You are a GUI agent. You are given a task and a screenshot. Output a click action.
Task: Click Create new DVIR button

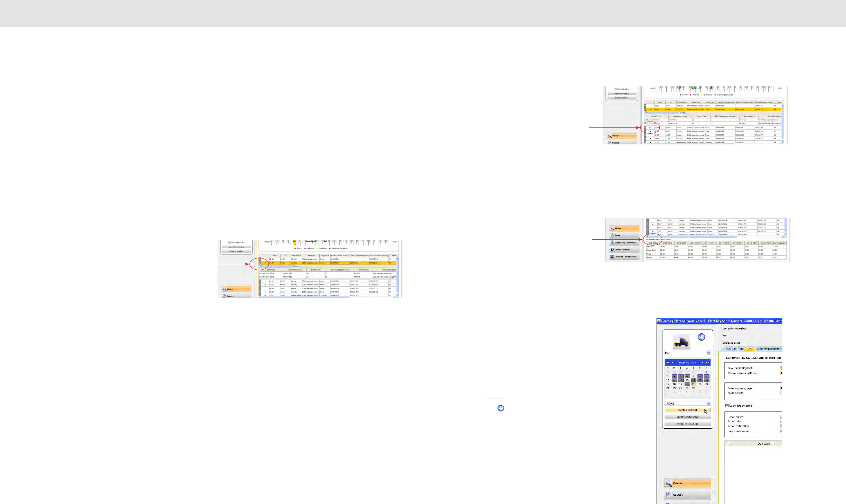[687, 410]
